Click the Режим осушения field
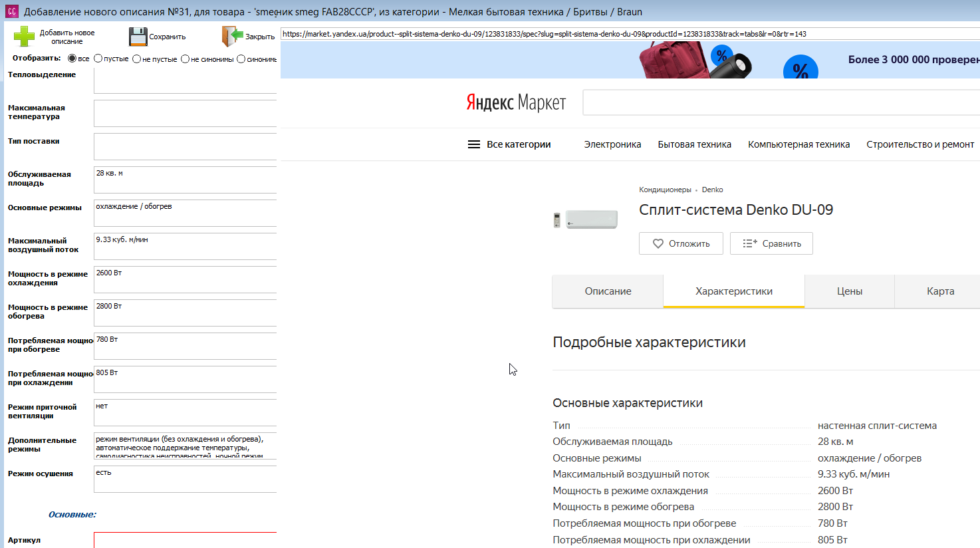Screen dimensions: 980x548 tap(185, 479)
